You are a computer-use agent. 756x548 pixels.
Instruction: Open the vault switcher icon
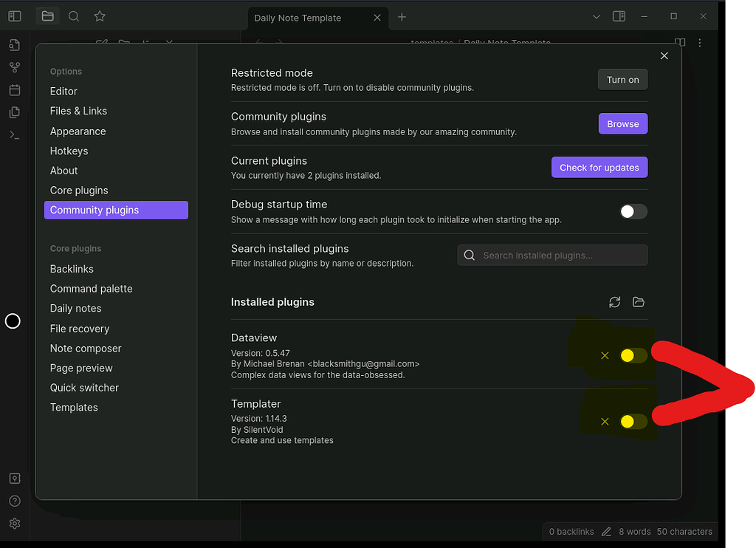(x=15, y=478)
